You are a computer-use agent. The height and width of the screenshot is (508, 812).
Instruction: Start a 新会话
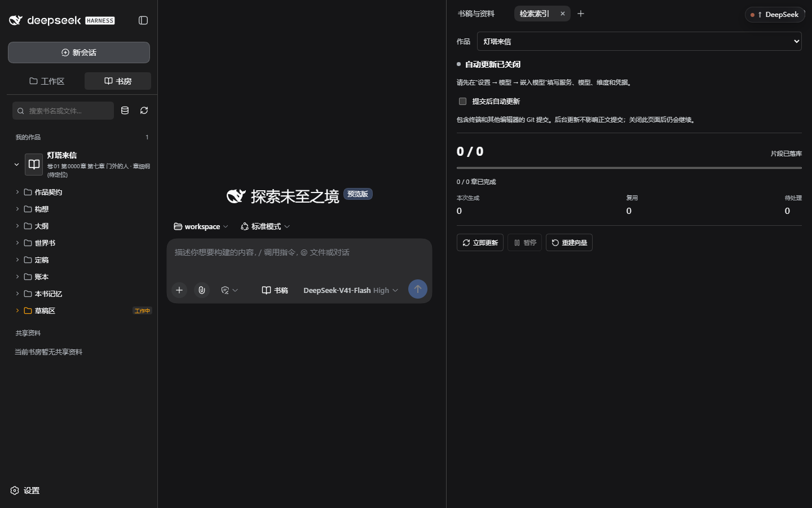[79, 52]
